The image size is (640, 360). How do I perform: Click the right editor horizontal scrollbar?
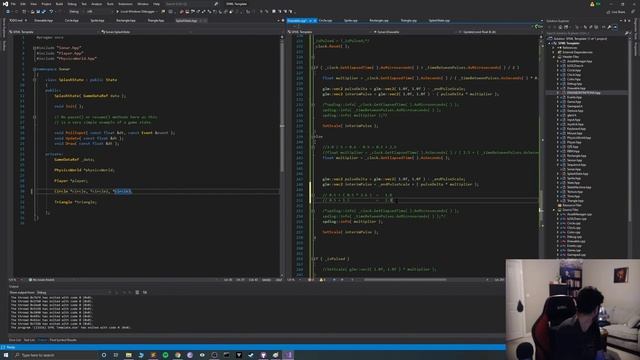pos(404,280)
